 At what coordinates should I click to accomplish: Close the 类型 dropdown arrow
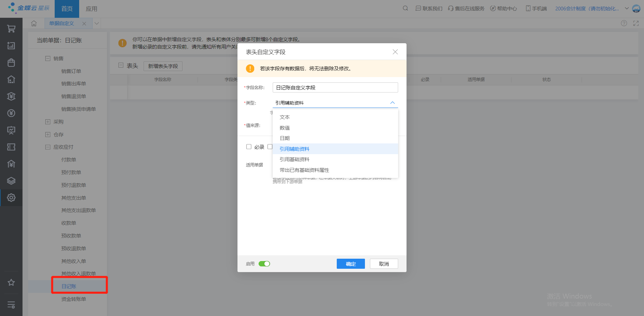click(x=392, y=103)
